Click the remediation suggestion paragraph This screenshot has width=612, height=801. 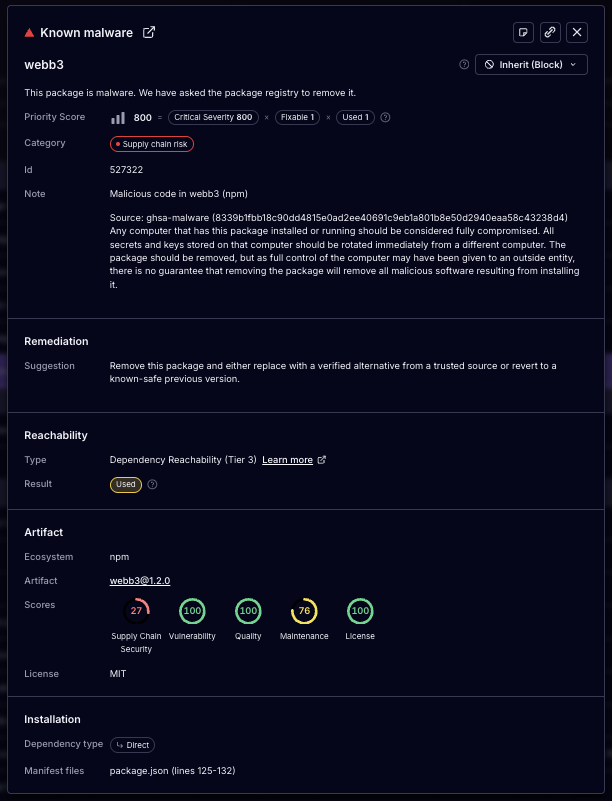pyautogui.click(x=333, y=372)
